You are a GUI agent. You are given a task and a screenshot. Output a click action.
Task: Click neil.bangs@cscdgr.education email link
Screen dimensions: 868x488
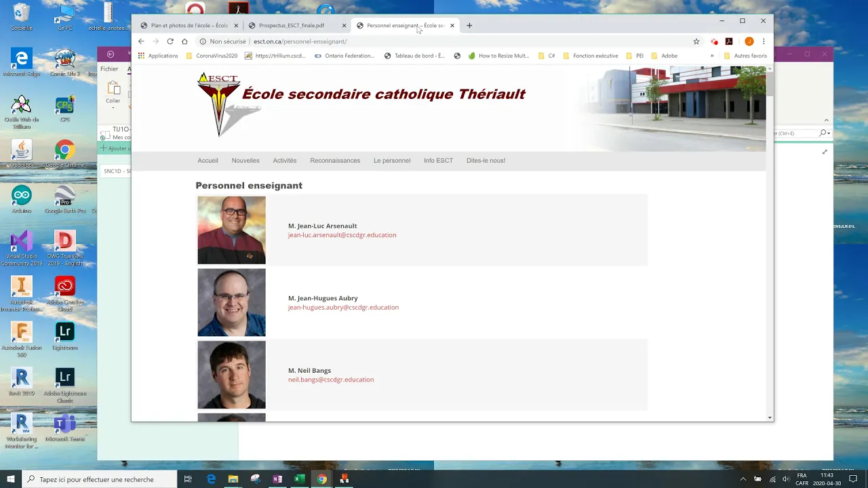pyautogui.click(x=331, y=380)
